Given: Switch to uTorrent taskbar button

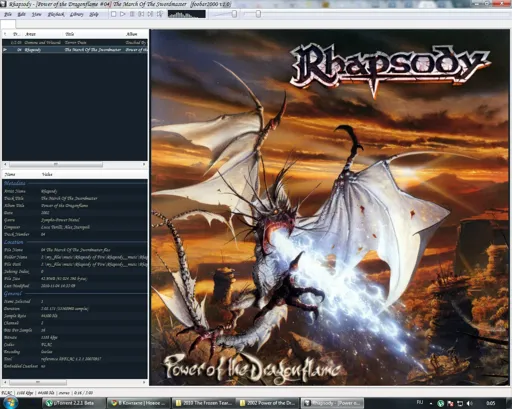Looking at the screenshot, I should 74,403.
